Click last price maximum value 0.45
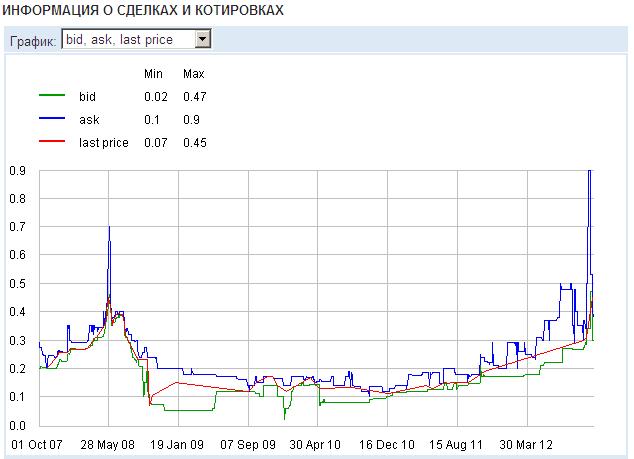The image size is (634, 459). [x=195, y=143]
